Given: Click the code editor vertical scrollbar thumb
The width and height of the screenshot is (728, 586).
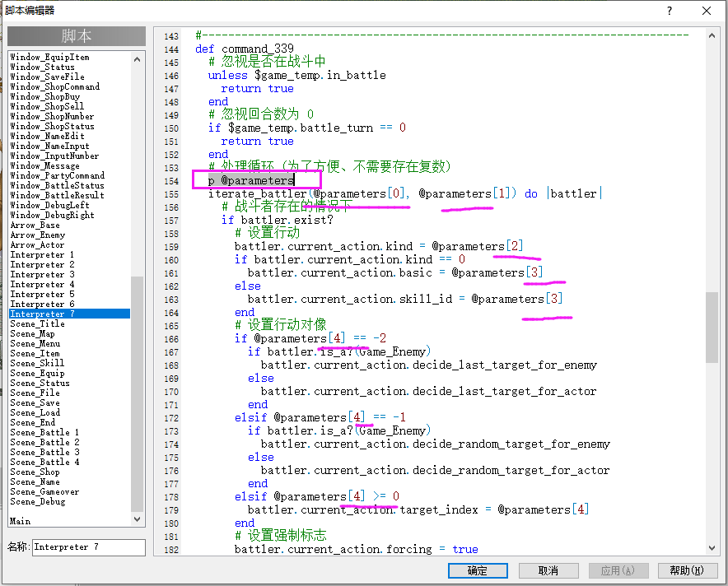Looking at the screenshot, I should pyautogui.click(x=712, y=327).
